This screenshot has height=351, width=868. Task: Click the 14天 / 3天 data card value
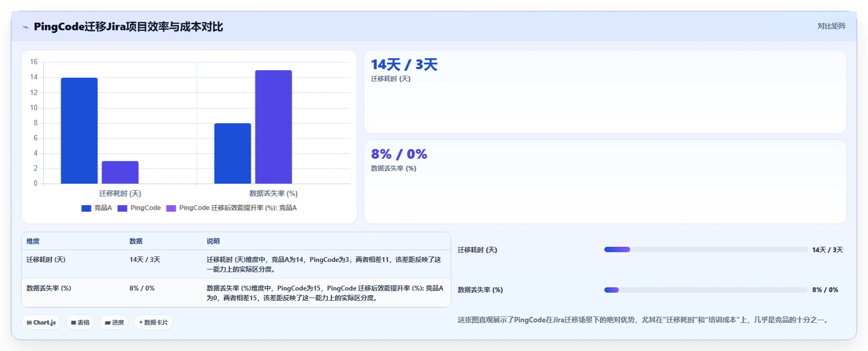[x=404, y=65]
